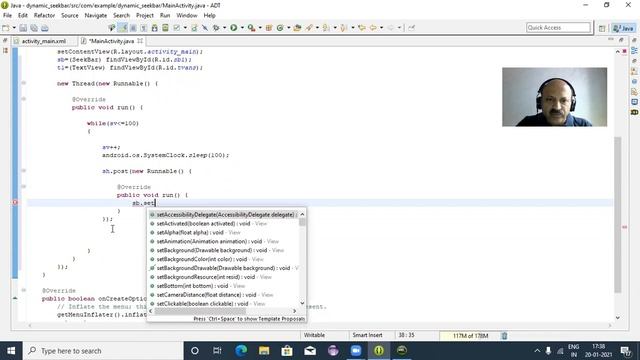Collapse the onCreateOptionsMenu fold marker
The height and width of the screenshot is (360, 640).
point(24,290)
